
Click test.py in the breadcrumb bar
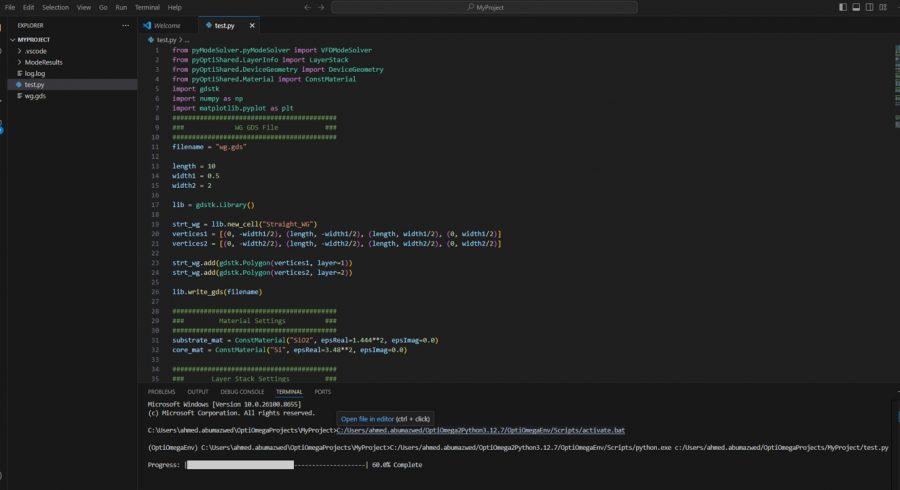[166, 40]
